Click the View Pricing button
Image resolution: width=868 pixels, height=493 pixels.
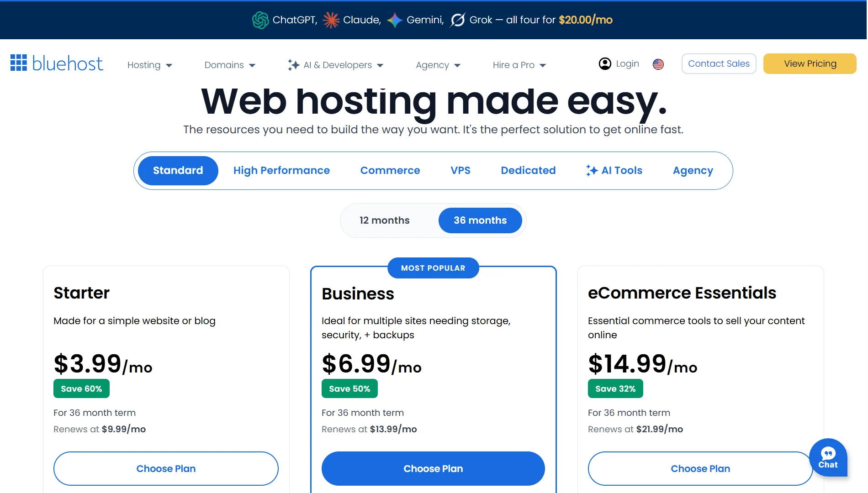click(x=810, y=64)
